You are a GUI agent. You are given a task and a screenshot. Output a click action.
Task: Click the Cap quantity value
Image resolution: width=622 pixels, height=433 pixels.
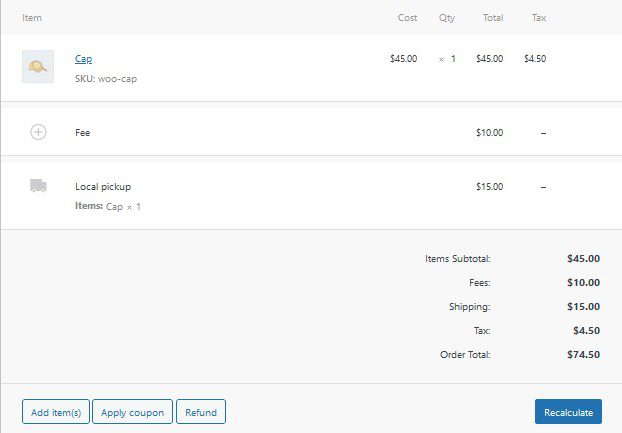pos(452,59)
